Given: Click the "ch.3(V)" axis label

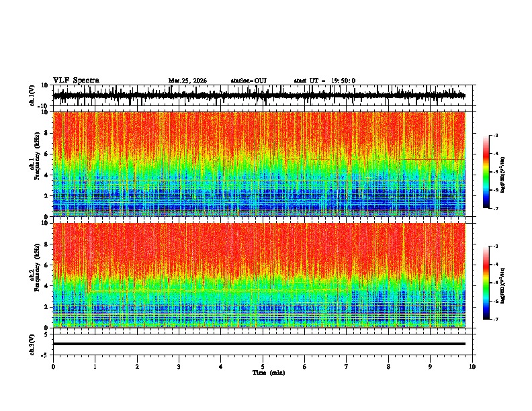Looking at the screenshot, I should click(x=32, y=345).
